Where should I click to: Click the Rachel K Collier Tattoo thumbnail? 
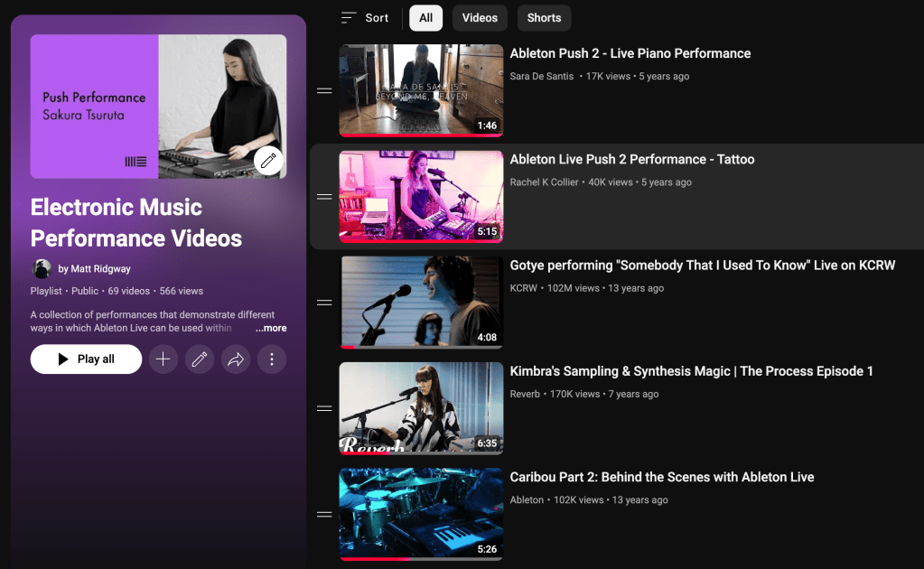point(421,196)
